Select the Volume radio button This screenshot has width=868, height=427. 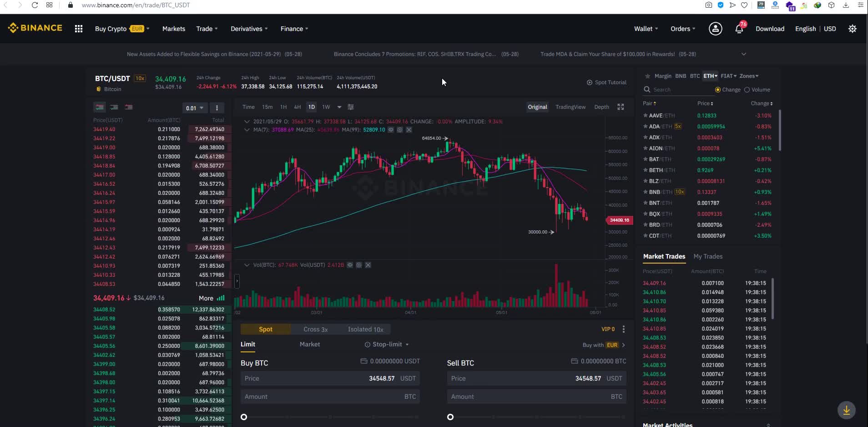point(747,90)
